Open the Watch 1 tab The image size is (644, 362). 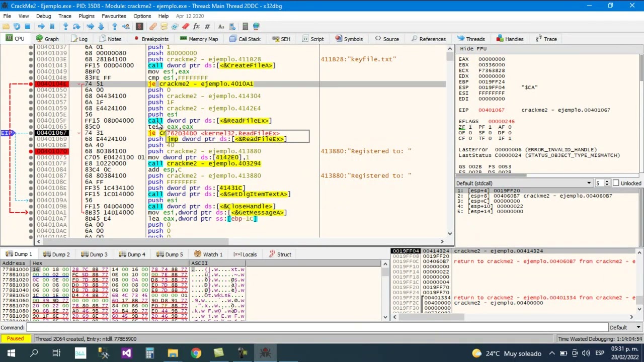click(x=208, y=254)
